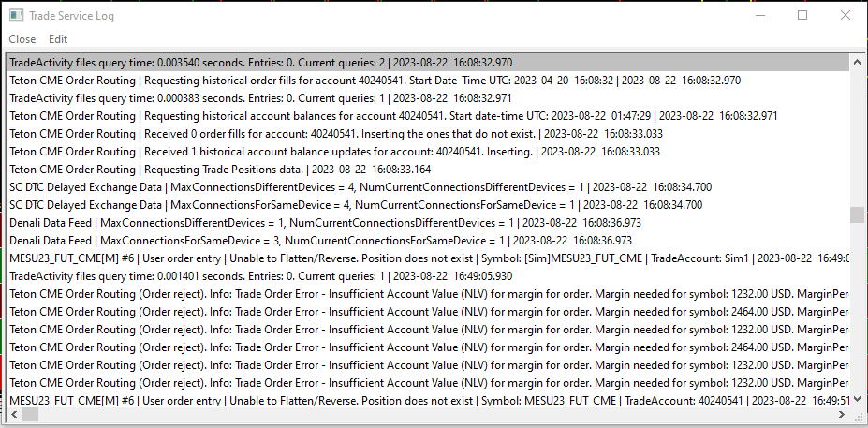The width and height of the screenshot is (868, 428).
Task: Select TradeActivity query time 0.001401 seconds line
Action: point(427,275)
